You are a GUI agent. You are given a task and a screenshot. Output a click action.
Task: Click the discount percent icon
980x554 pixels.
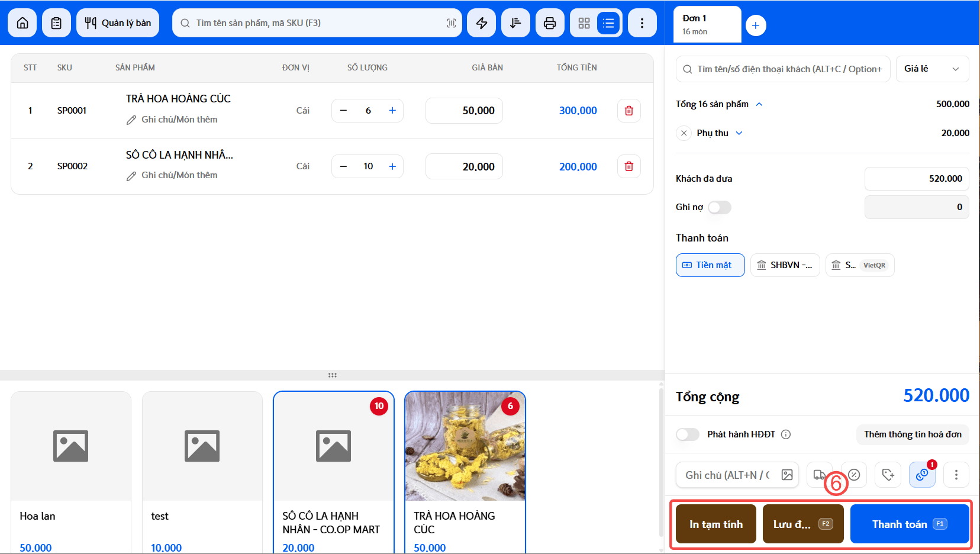[x=854, y=475]
